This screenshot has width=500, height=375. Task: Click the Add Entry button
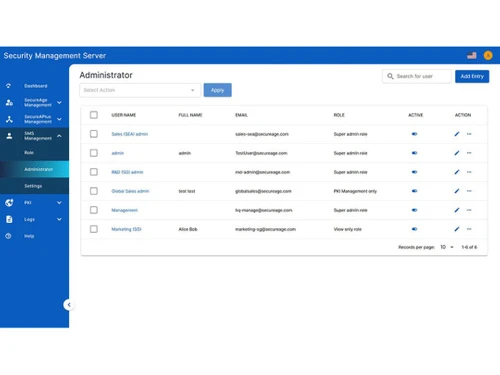[x=472, y=76]
